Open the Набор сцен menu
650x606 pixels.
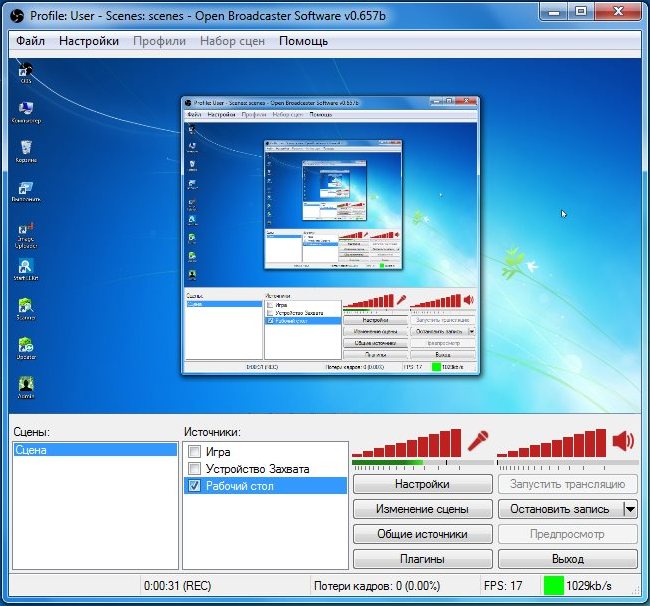[x=232, y=41]
